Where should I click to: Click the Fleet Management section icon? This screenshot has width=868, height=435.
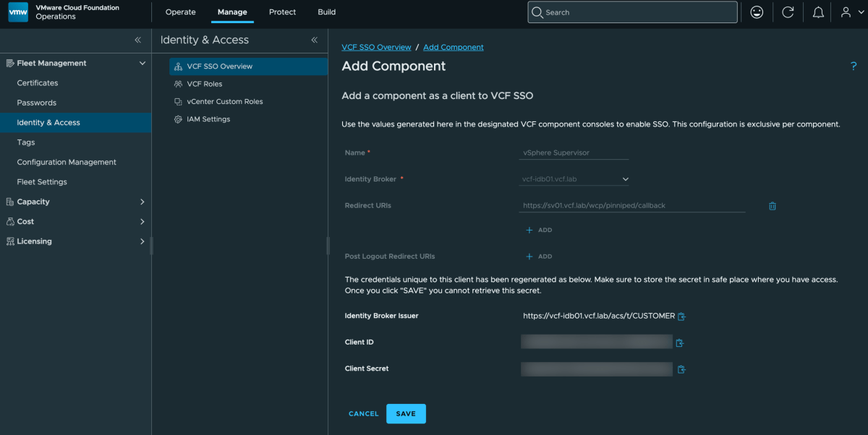tap(10, 64)
